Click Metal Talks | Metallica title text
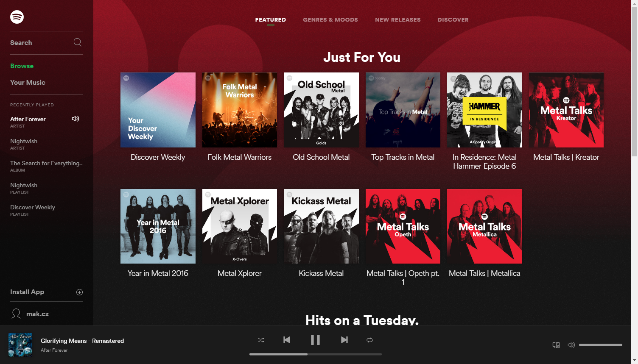 (484, 273)
